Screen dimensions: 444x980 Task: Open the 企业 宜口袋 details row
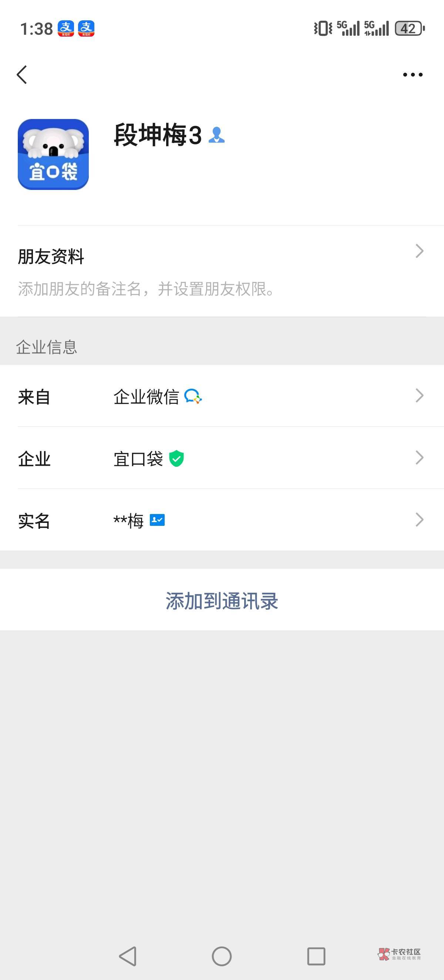138,459
